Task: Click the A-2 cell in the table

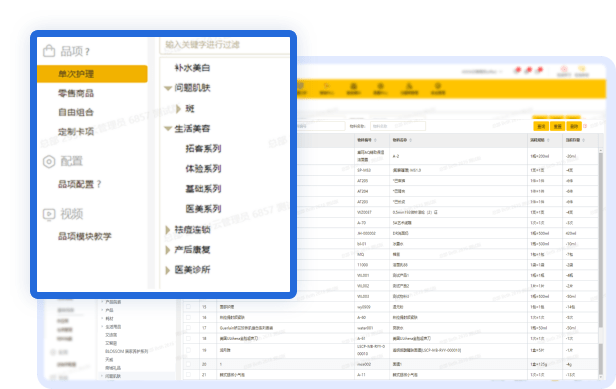Action: point(396,156)
